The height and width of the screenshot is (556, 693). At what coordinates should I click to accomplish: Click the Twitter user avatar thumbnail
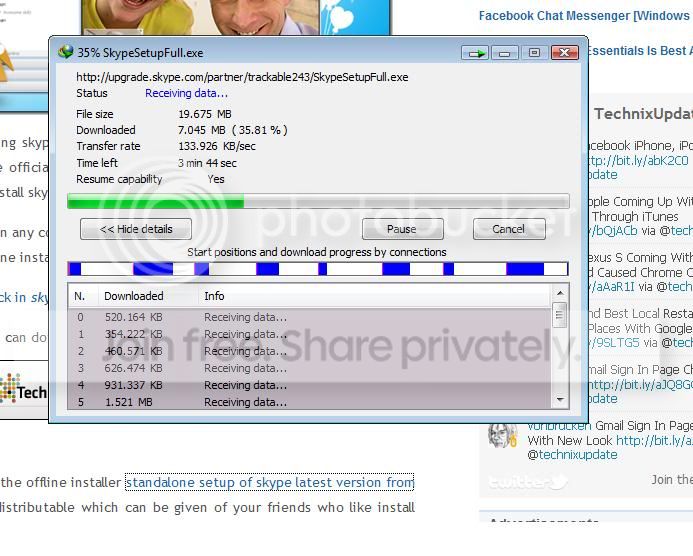click(503, 435)
